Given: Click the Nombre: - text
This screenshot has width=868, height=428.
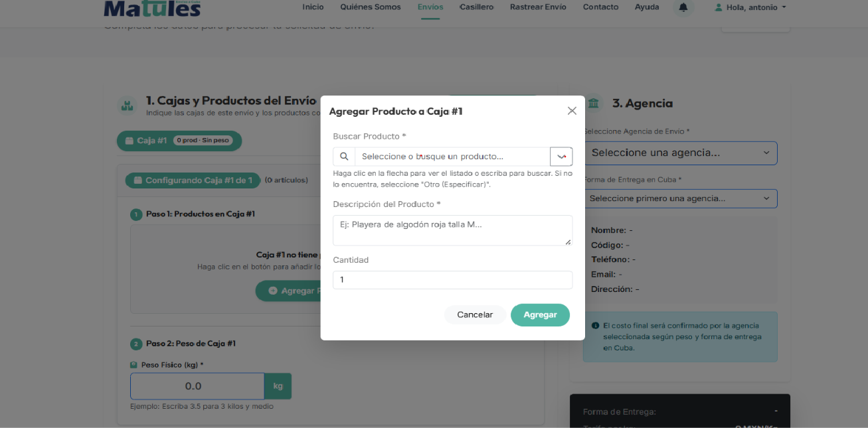Looking at the screenshot, I should click(x=612, y=230).
